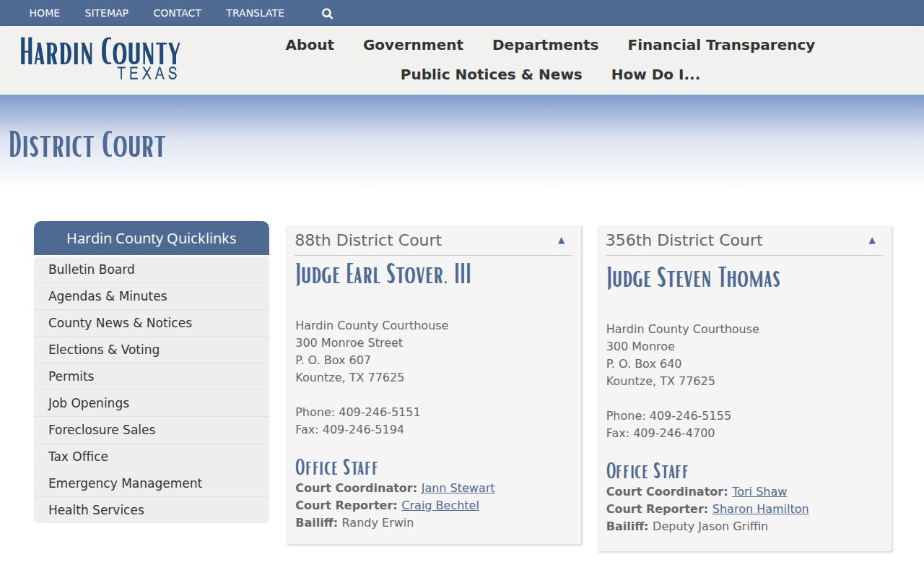Open the Tax Office quicklink

[152, 457]
